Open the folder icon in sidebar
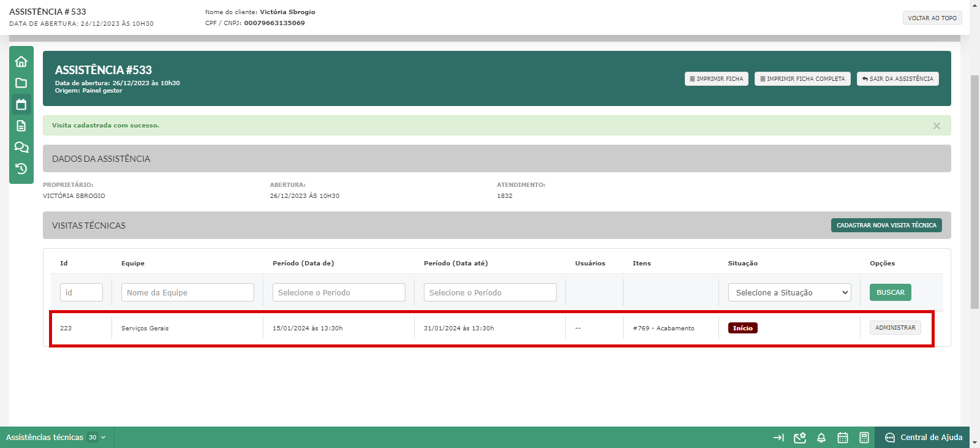980x448 pixels. [x=21, y=83]
